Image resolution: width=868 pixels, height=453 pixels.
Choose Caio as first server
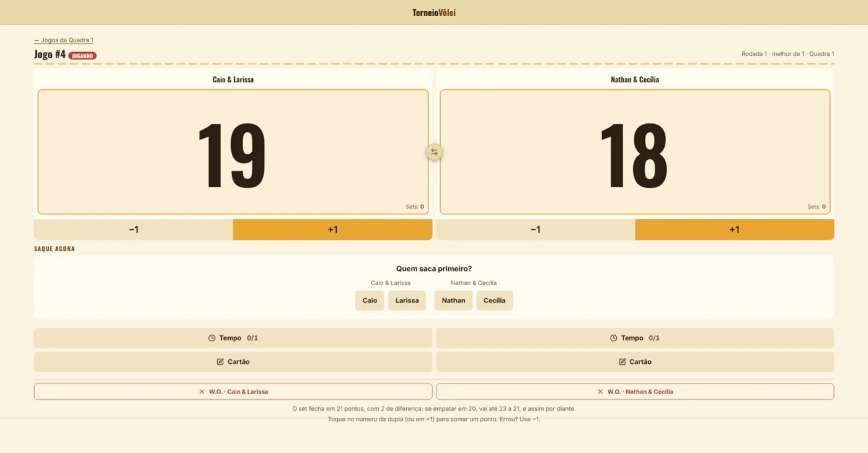tap(370, 301)
